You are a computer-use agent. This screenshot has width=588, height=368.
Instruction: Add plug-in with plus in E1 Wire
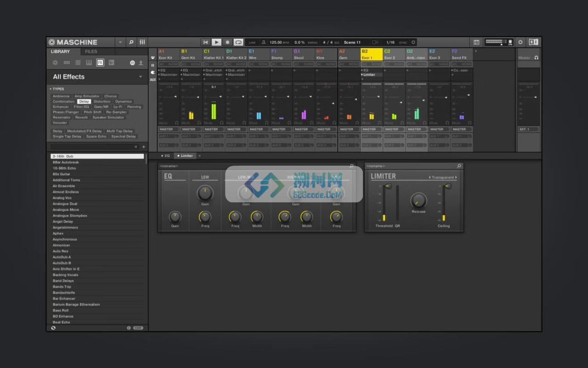click(250, 71)
